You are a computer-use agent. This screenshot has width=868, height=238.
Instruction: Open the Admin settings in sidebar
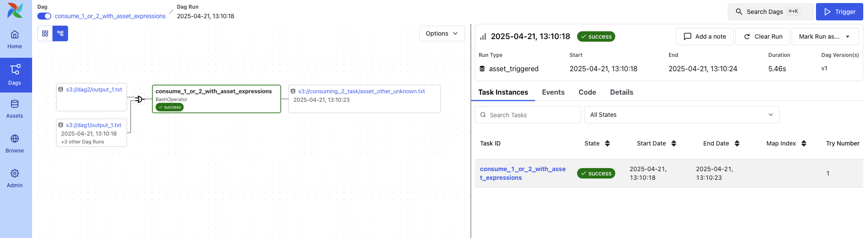(x=15, y=178)
